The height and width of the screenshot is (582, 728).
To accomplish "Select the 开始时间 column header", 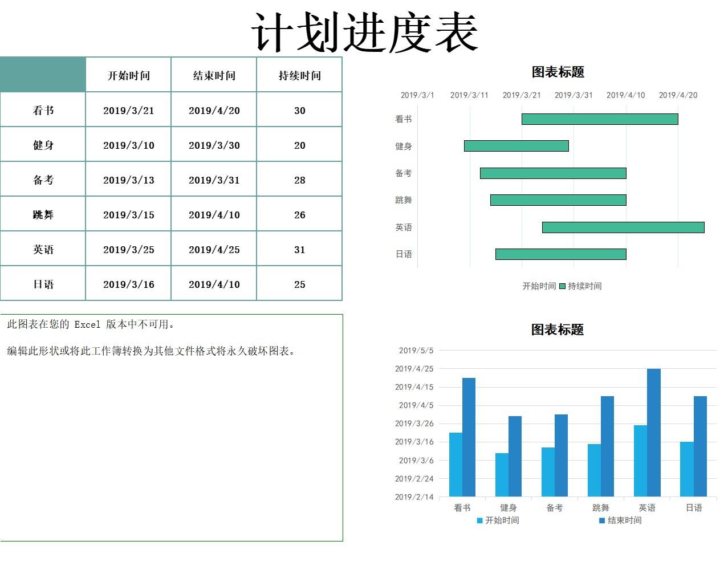I will pos(128,75).
